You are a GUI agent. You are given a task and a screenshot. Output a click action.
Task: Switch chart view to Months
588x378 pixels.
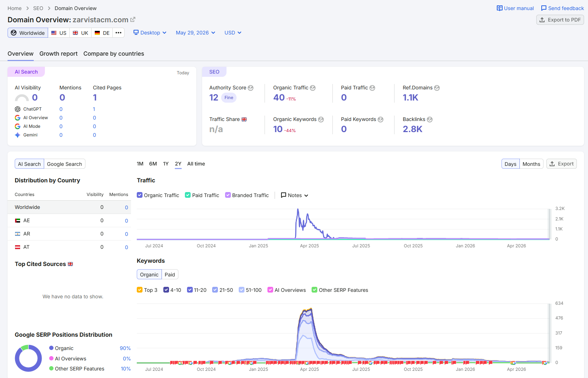click(x=531, y=164)
